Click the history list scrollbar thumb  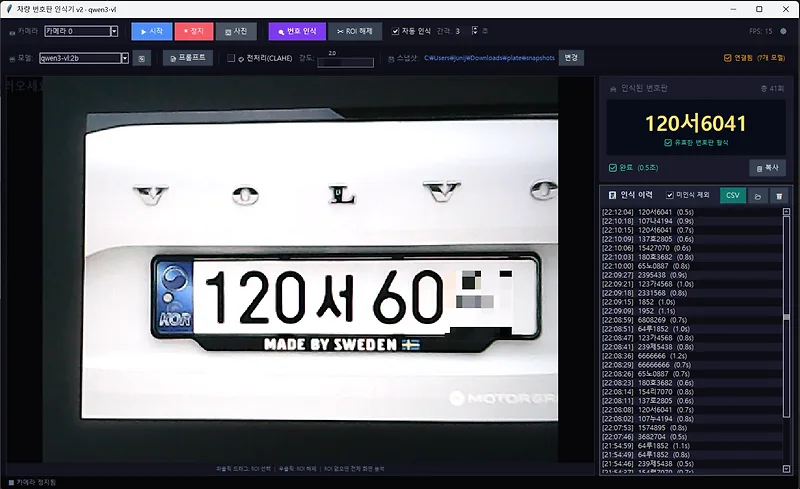click(786, 316)
